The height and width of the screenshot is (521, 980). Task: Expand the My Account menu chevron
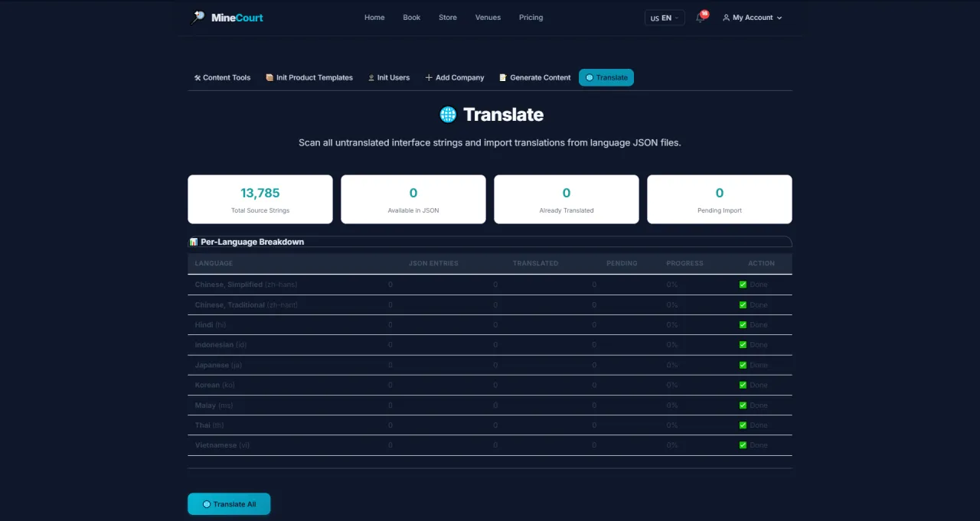[x=779, y=18]
